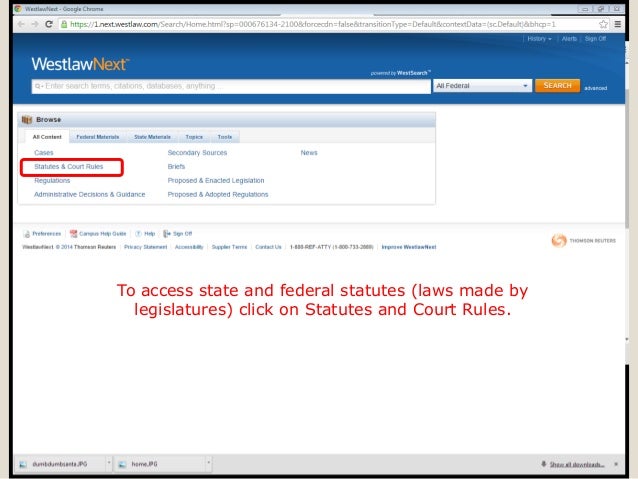638x479 pixels.
Task: Open the Secondary Sources link
Action: (197, 153)
